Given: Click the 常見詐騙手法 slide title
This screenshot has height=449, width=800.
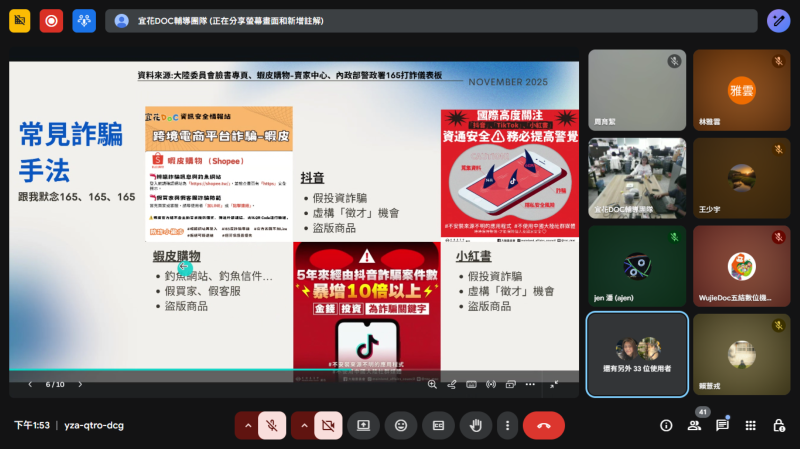Looking at the screenshot, I should tap(70, 152).
